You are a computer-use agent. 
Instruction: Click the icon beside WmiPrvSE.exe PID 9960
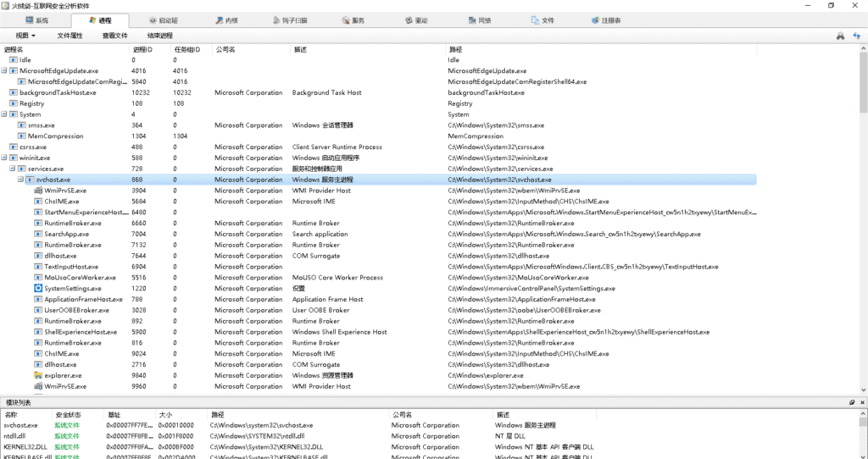click(38, 386)
